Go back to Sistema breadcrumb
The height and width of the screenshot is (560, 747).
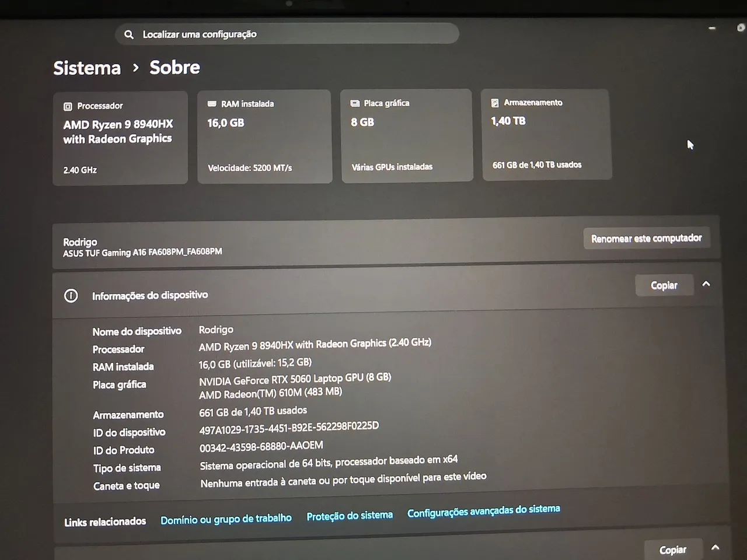pyautogui.click(x=87, y=68)
